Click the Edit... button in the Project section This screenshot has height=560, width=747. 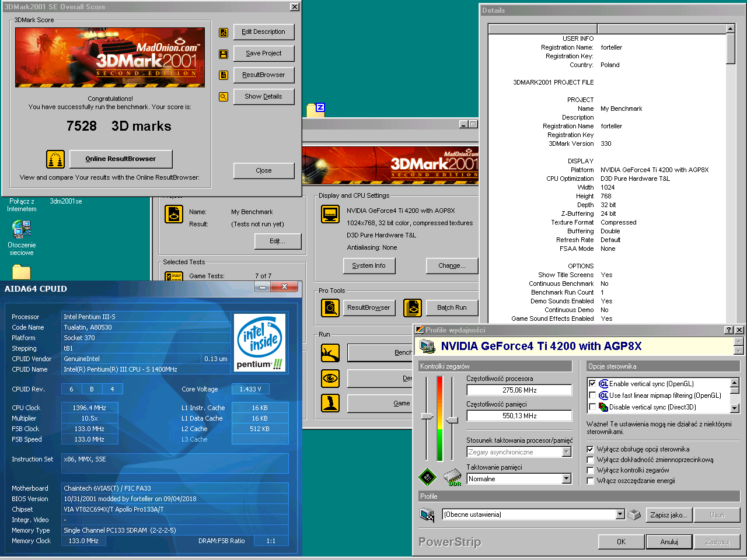point(277,242)
